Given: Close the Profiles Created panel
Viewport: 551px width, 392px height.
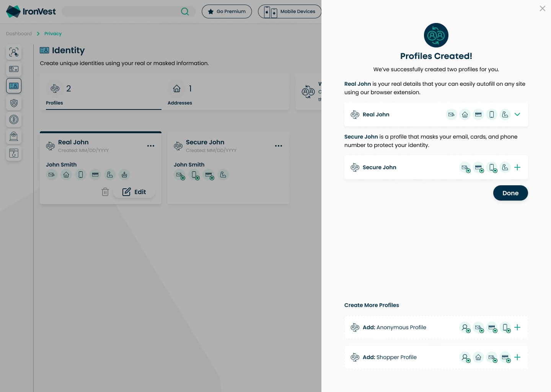Looking at the screenshot, I should (543, 8).
